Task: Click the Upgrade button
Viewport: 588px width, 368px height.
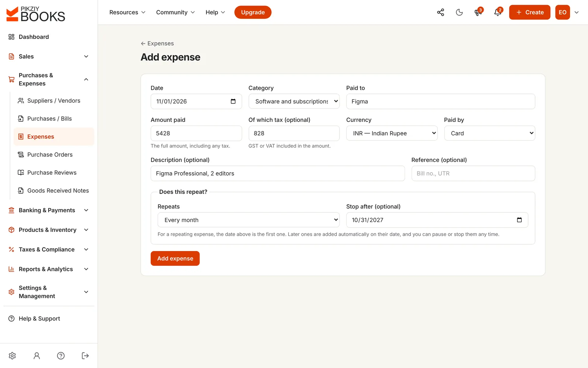Action: 253,12
